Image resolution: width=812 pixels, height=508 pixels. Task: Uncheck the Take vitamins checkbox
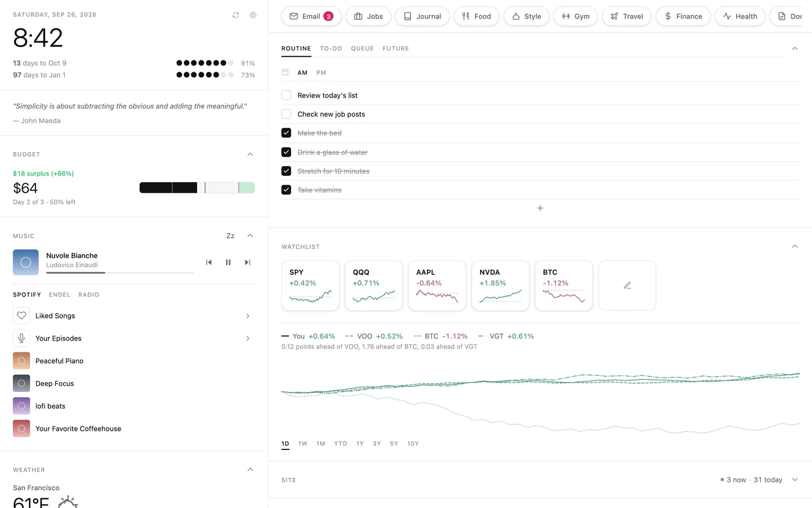[286, 190]
